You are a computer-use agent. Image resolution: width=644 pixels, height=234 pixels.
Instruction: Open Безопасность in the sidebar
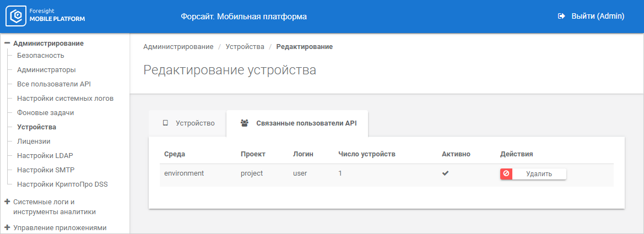[x=41, y=56]
